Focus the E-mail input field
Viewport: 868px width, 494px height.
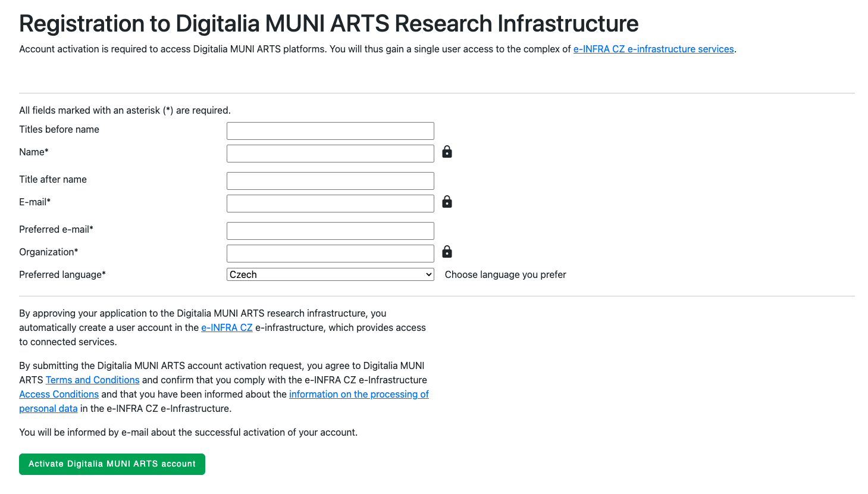pos(330,204)
